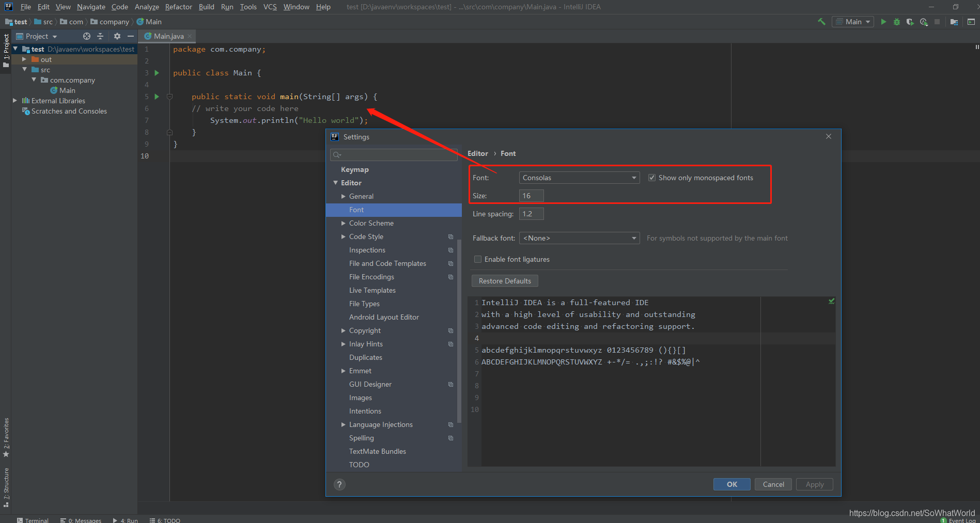Viewport: 980px width, 523px height.
Task: Expand the General node in Settings
Action: point(344,196)
